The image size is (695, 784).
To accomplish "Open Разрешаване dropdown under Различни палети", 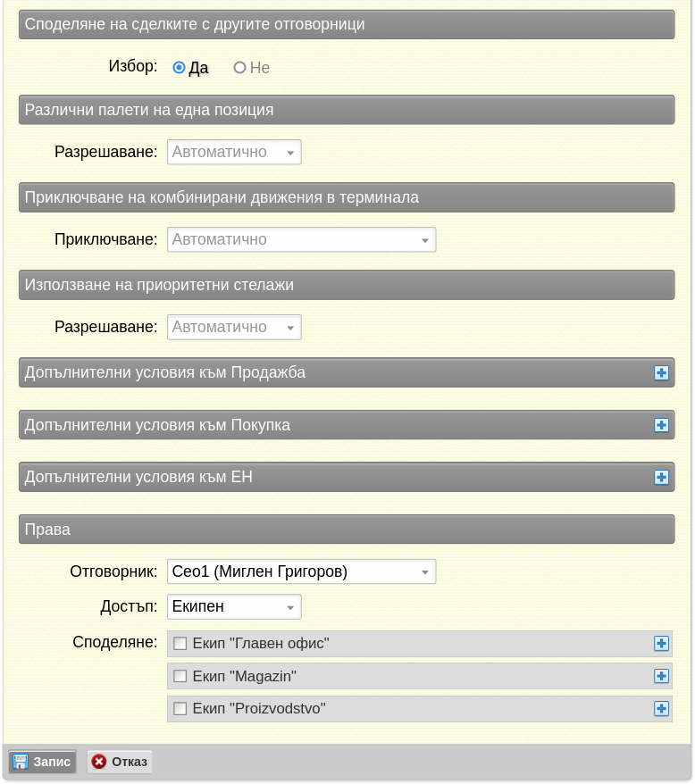I will pyautogui.click(x=234, y=152).
